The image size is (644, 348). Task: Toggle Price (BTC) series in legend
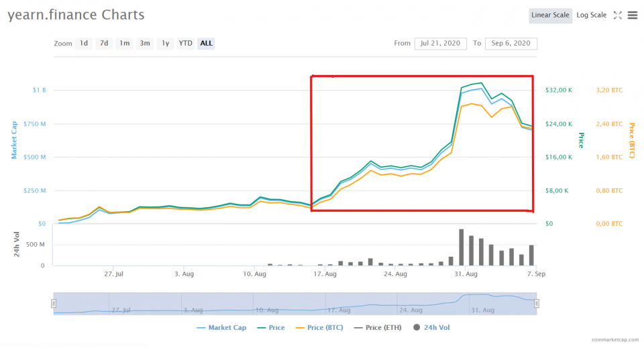coord(319,328)
